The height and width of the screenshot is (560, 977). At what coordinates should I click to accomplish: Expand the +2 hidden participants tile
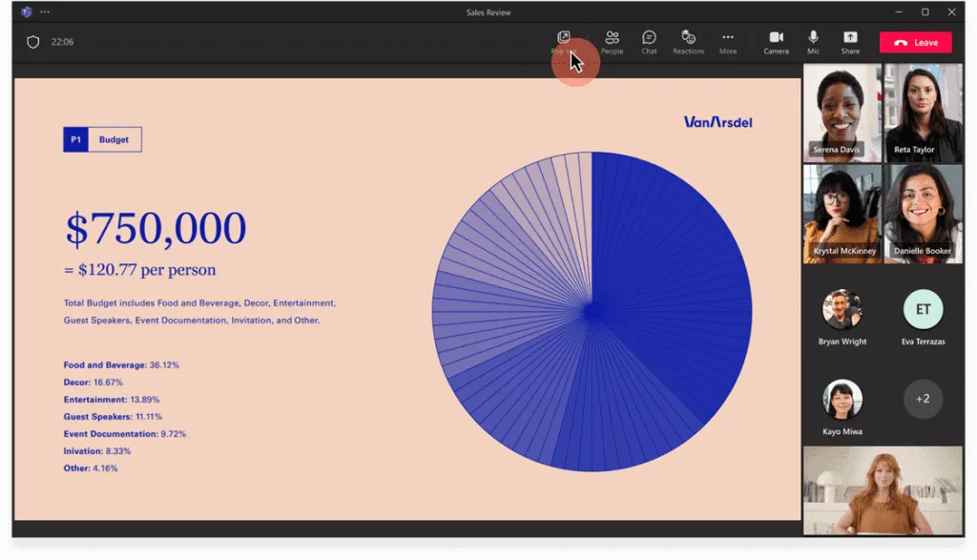click(x=923, y=399)
